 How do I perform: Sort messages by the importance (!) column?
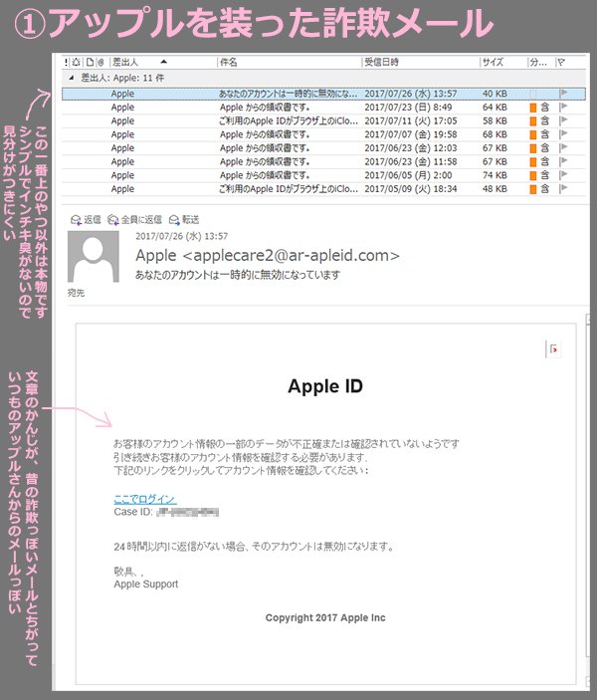point(67,62)
